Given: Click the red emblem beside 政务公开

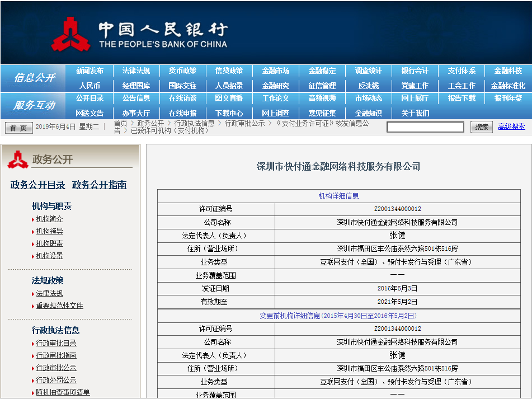Looking at the screenshot, I should pyautogui.click(x=18, y=159).
